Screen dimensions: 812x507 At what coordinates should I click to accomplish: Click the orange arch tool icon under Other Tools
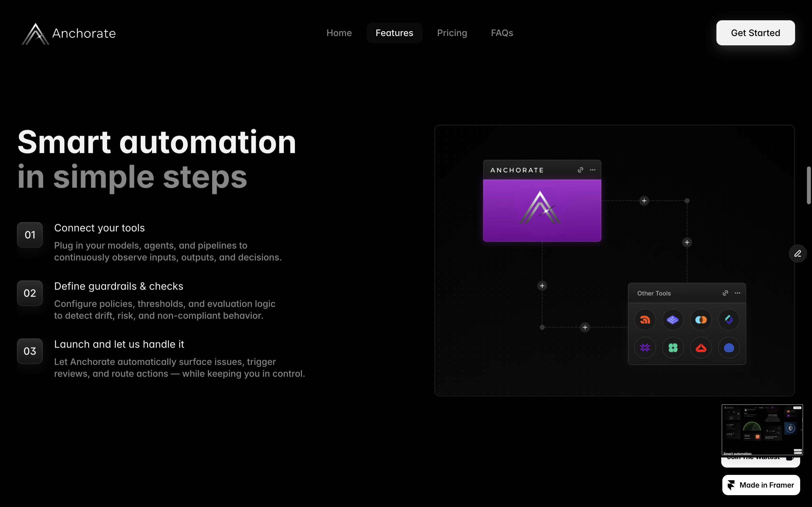[x=645, y=320]
